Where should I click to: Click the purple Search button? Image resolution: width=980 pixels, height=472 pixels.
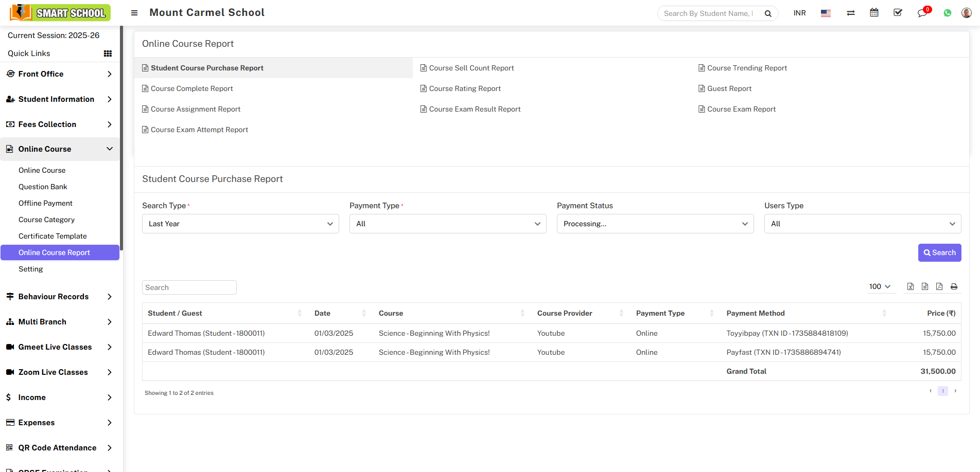pyautogui.click(x=939, y=252)
